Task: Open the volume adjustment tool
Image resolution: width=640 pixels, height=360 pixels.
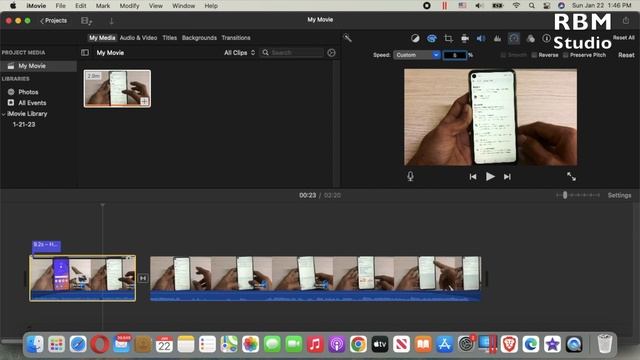Action: pos(481,38)
